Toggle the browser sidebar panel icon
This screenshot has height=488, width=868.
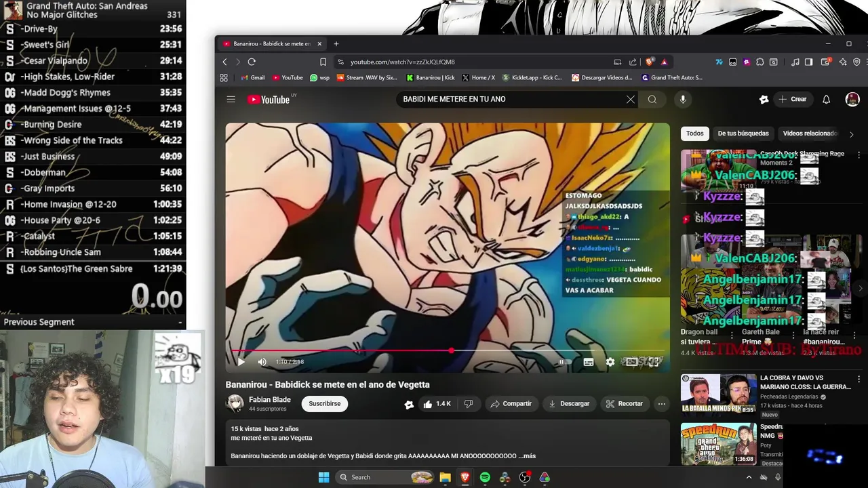(808, 62)
